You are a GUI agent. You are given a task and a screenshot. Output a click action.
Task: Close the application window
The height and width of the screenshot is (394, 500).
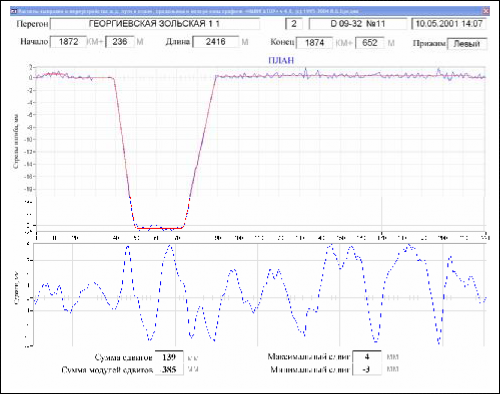pos(486,11)
